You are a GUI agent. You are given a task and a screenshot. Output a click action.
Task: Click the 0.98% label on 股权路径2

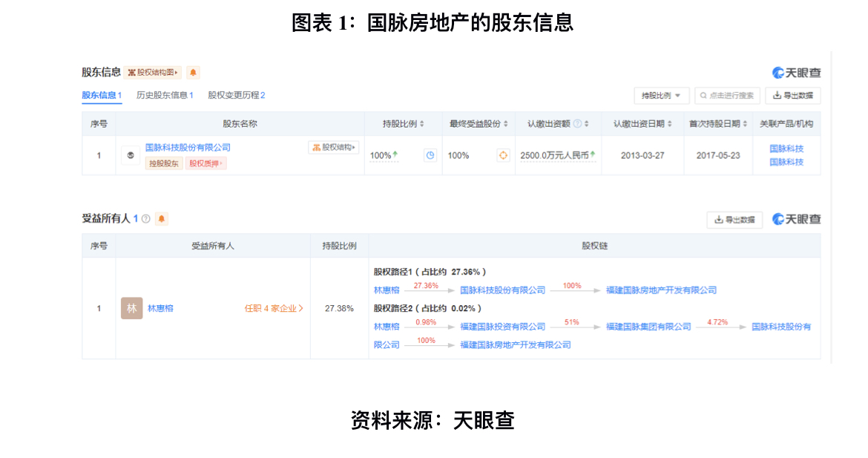427,322
